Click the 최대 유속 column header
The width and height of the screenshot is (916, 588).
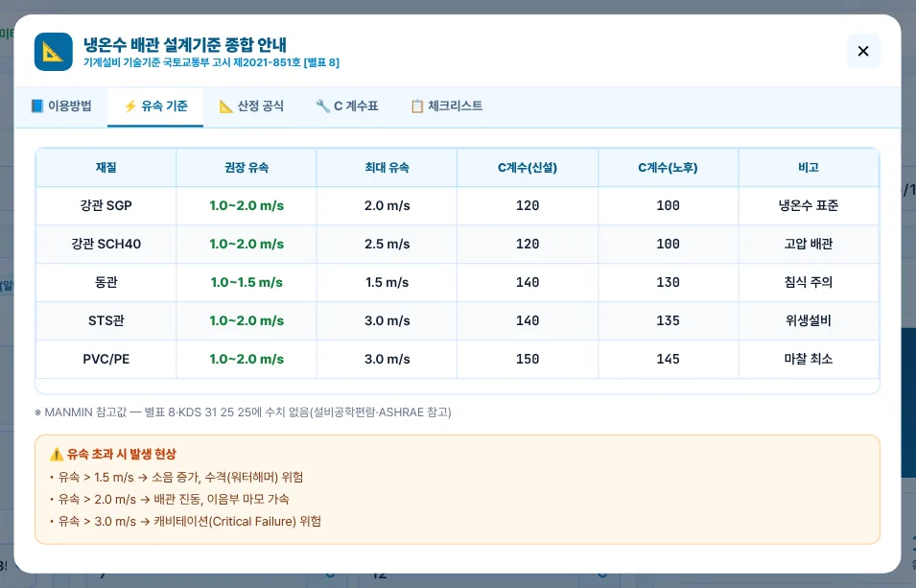(387, 168)
